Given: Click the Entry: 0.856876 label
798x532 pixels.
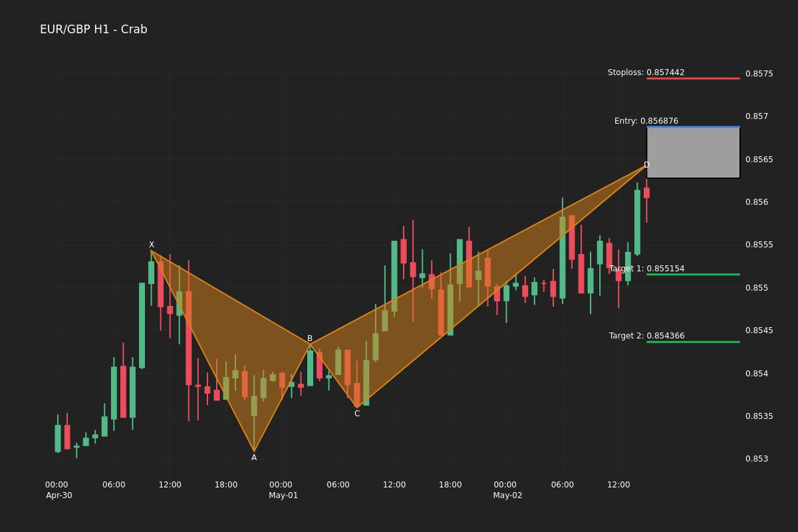Looking at the screenshot, I should tap(646, 121).
